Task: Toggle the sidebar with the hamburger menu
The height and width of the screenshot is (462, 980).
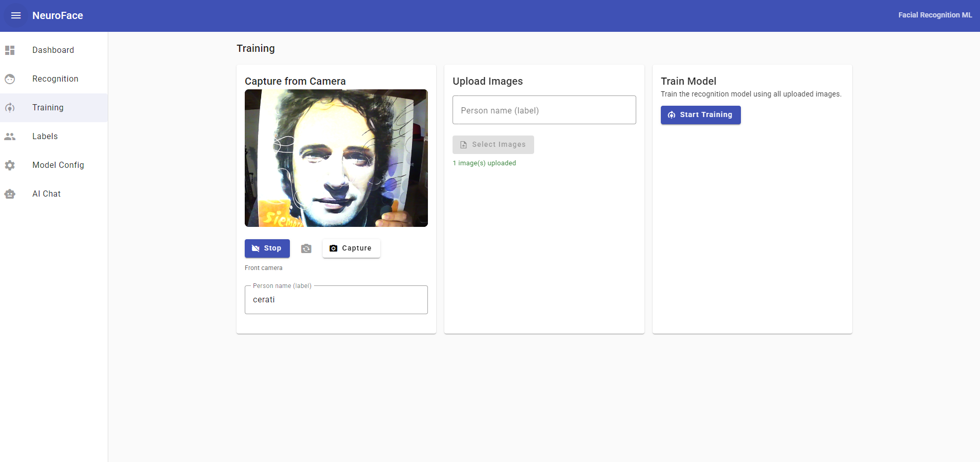Action: [16, 15]
